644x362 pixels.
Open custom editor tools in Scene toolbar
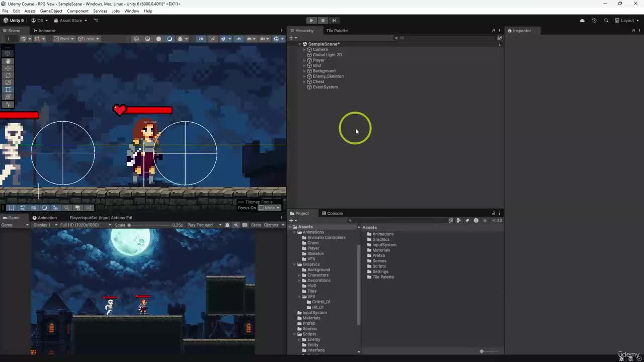tap(8, 105)
